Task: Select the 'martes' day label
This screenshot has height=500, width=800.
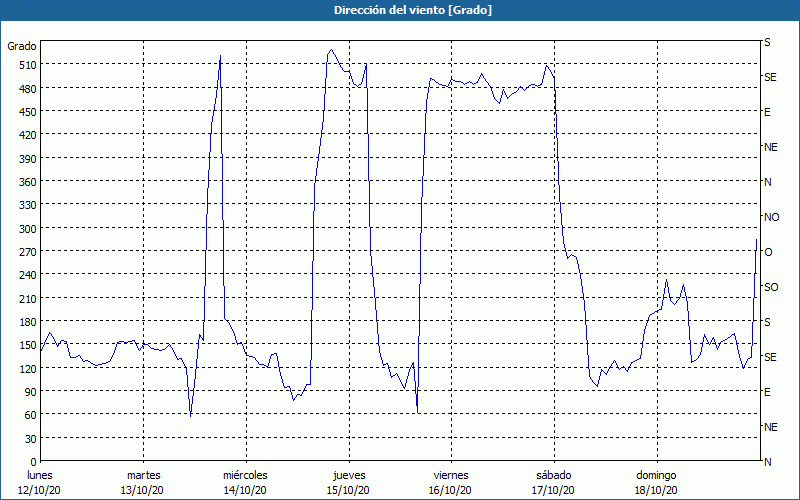Action: coord(144,475)
